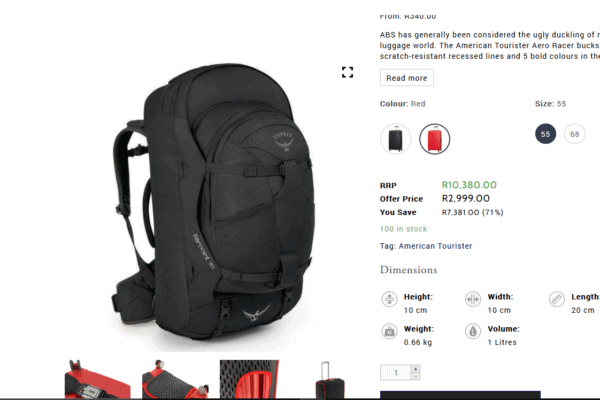Click the Height dimension icon
The image size is (600, 400).
click(x=389, y=299)
